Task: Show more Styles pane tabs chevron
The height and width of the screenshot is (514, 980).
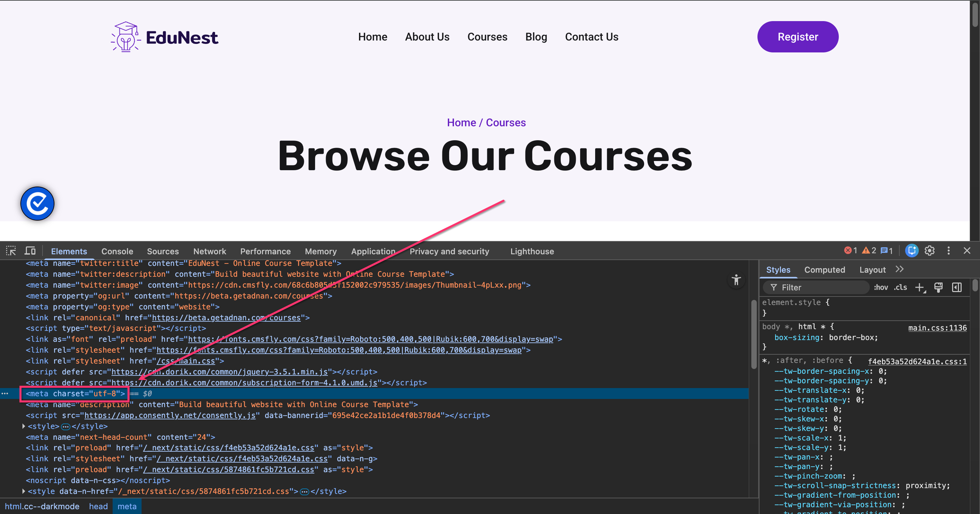Action: pyautogui.click(x=899, y=270)
